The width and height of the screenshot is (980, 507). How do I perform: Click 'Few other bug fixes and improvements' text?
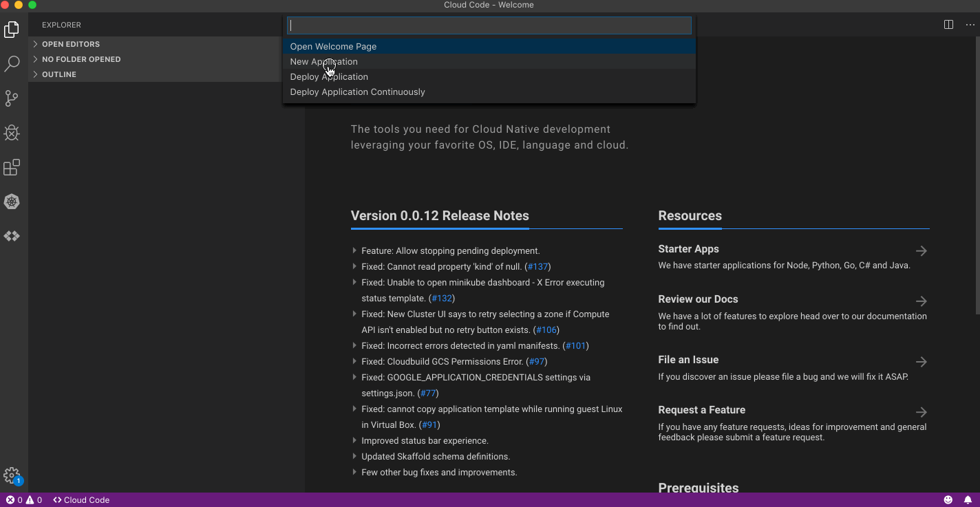pyautogui.click(x=439, y=473)
